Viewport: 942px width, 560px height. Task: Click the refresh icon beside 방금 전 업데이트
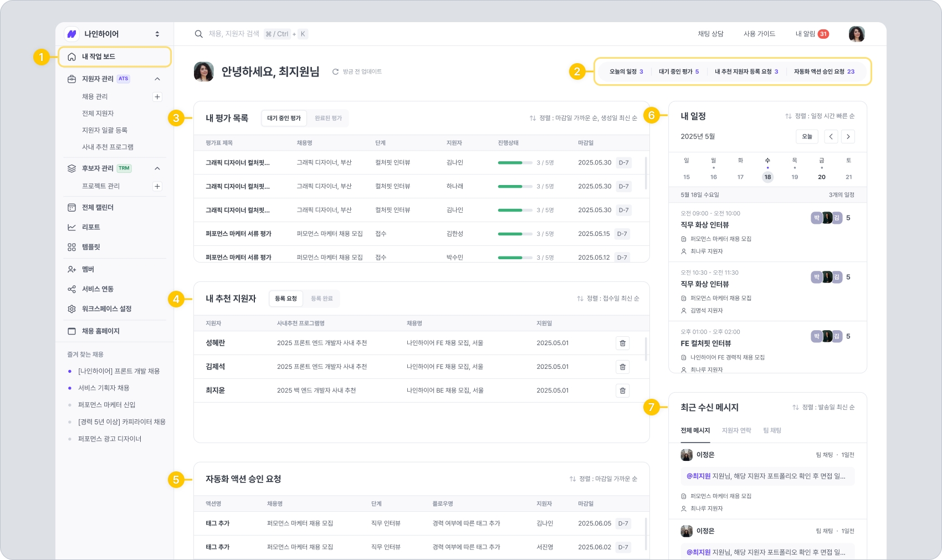pos(335,72)
